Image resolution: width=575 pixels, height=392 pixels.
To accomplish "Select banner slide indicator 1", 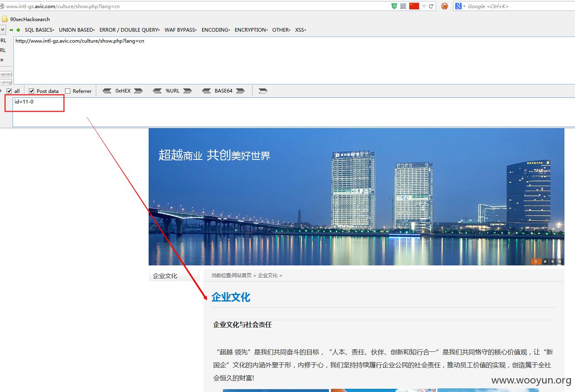I will (536, 262).
